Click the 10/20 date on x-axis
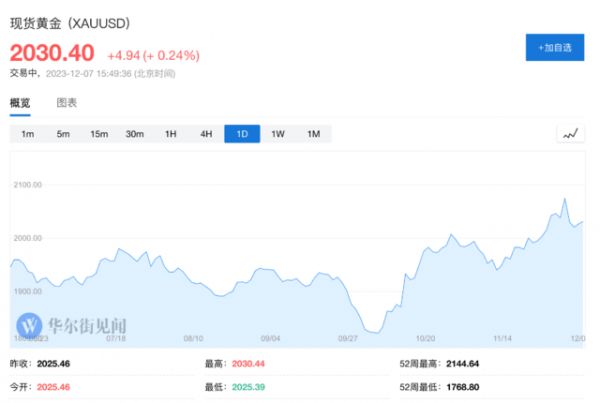Screen dimensions: 600x403 425,338
